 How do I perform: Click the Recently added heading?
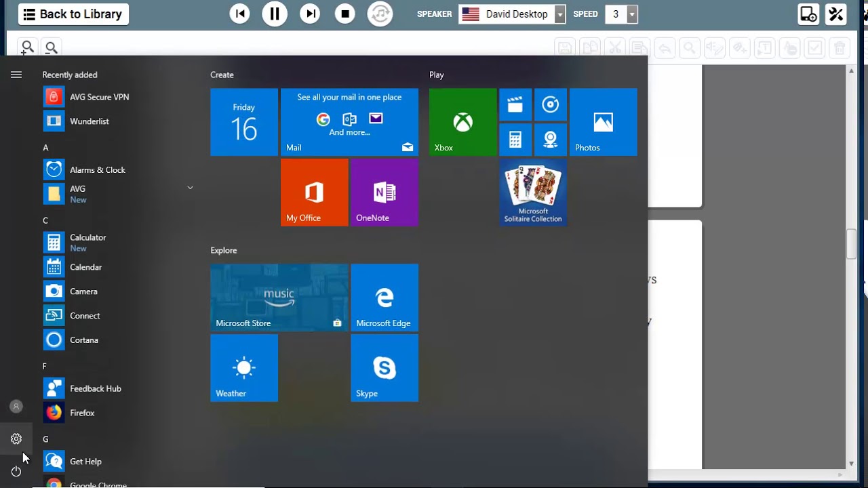pyautogui.click(x=70, y=75)
